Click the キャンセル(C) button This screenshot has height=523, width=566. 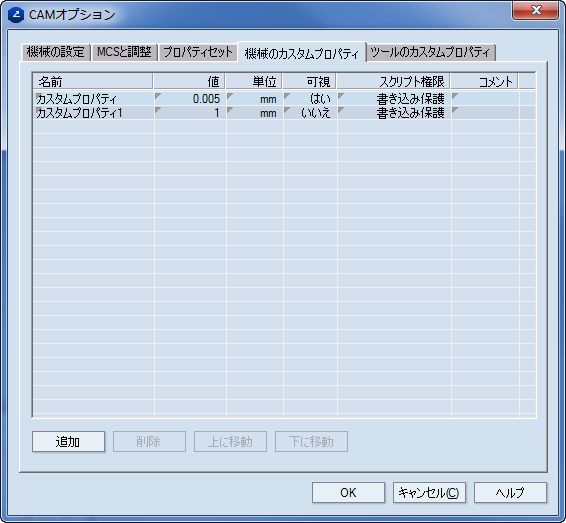[429, 492]
